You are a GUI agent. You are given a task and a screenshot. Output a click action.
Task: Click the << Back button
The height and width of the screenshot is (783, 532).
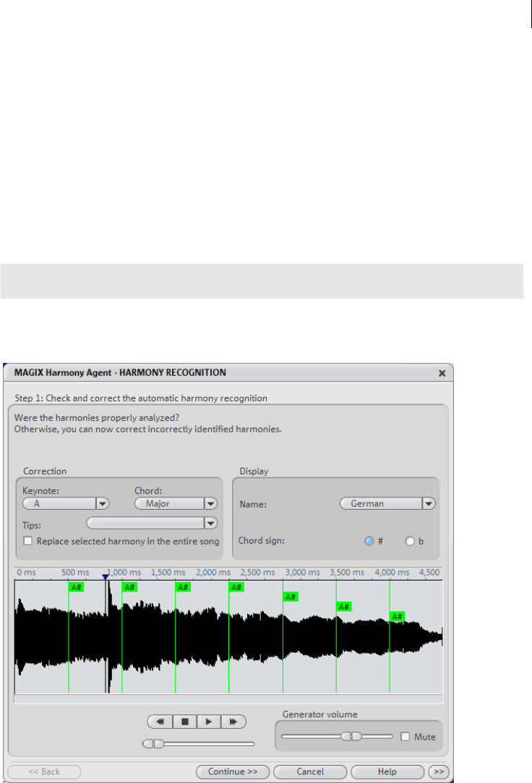(x=44, y=771)
